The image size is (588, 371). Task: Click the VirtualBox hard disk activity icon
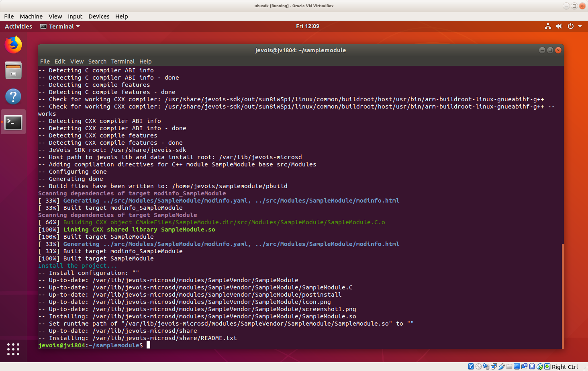(x=471, y=367)
